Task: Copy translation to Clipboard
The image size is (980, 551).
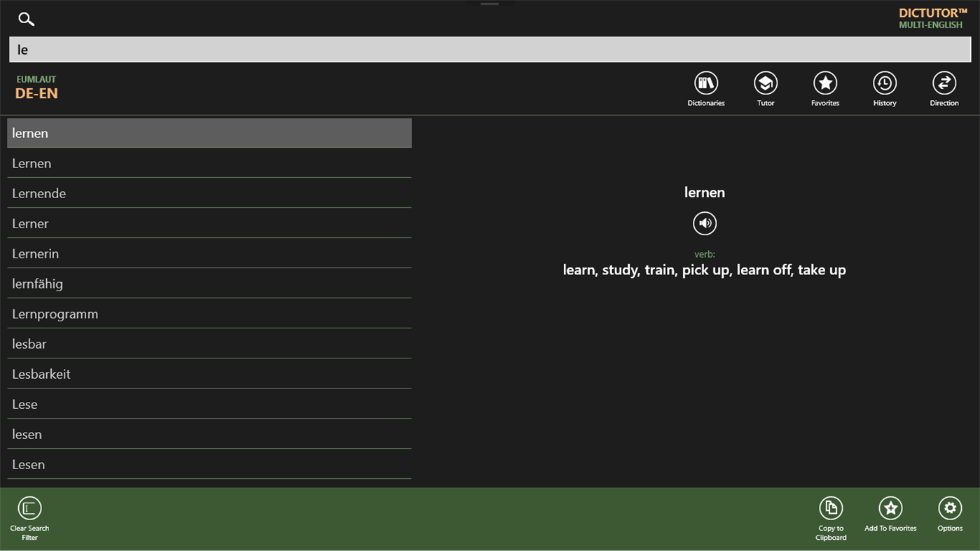Action: pos(831,509)
